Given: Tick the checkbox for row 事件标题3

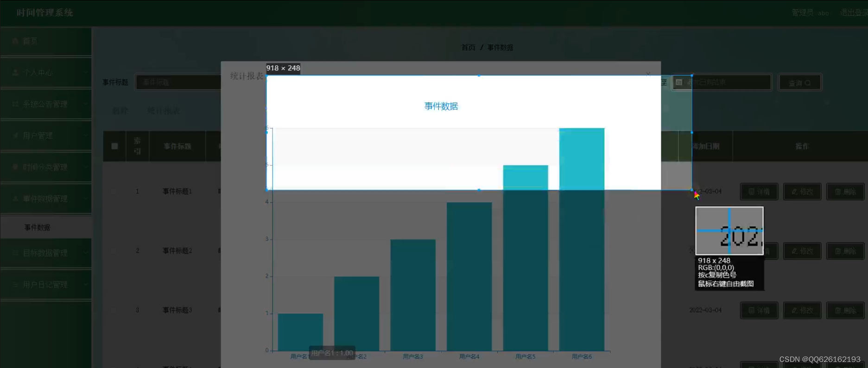Looking at the screenshot, I should [x=114, y=310].
